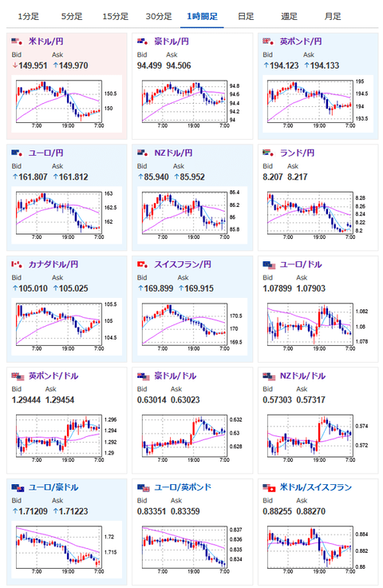Select the 月足 monthly tab
Image resolution: width=383 pixels, height=588 pixels.
click(333, 17)
